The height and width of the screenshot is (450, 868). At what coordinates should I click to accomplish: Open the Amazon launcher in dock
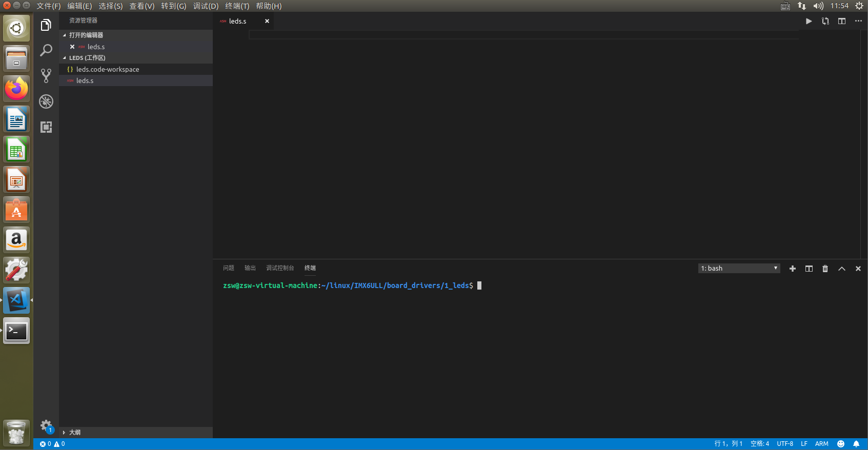pyautogui.click(x=16, y=240)
